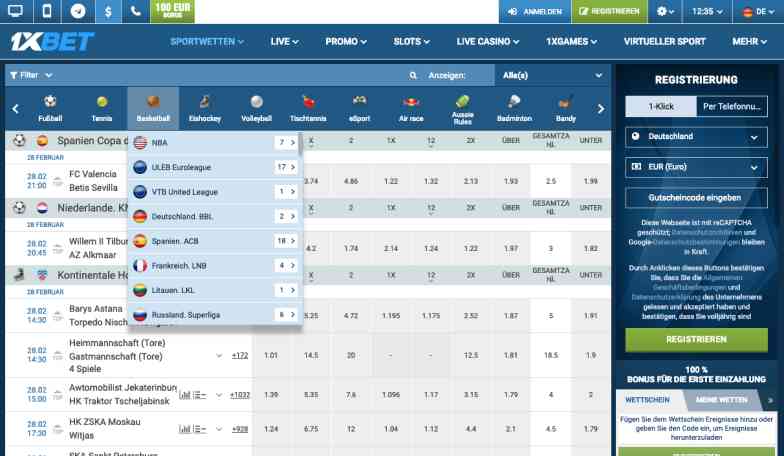Open the Alle(s) display dropdown
This screenshot has width=784, height=456.
tap(552, 76)
